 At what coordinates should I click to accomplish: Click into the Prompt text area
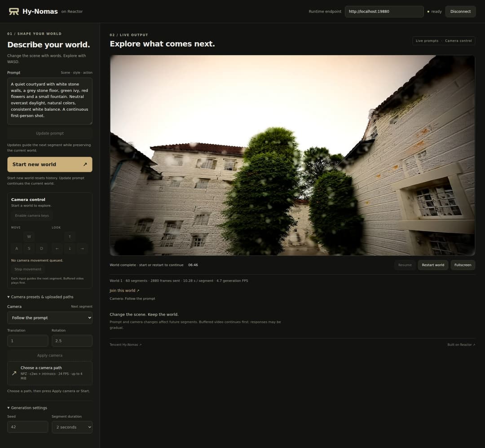tap(50, 101)
